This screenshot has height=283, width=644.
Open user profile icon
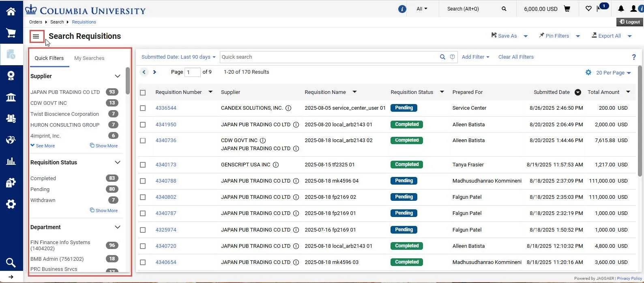coord(633,9)
